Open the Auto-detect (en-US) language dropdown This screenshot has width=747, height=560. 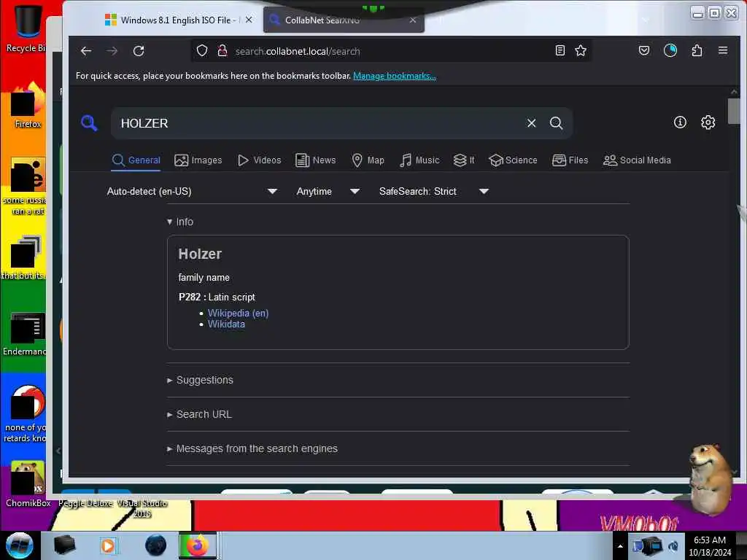192,192
